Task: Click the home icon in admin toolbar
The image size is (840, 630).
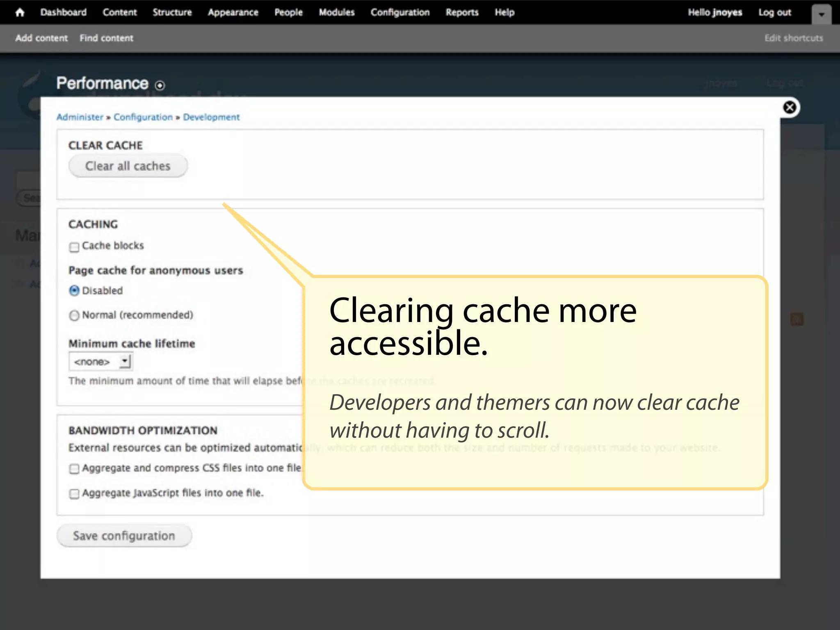Action: [20, 13]
